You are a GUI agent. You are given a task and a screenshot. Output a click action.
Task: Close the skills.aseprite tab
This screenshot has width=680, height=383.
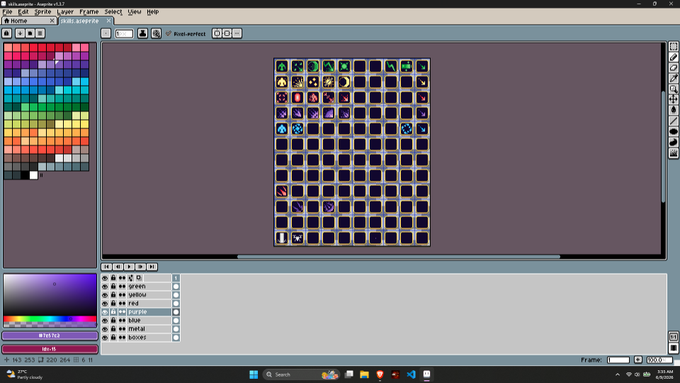click(x=108, y=21)
